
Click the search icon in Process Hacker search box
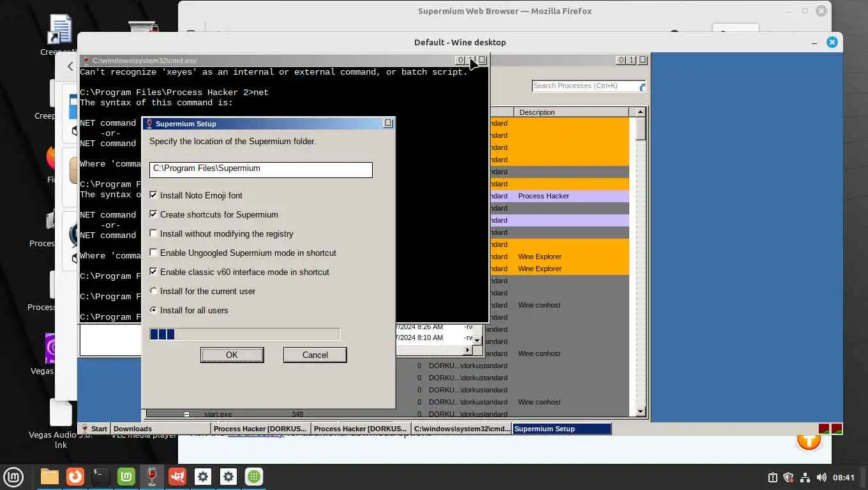tap(642, 86)
